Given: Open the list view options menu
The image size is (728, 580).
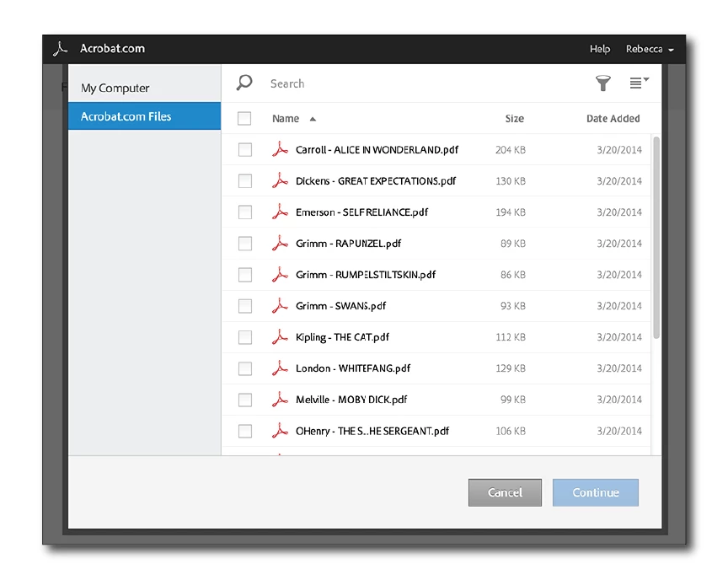Looking at the screenshot, I should coord(639,83).
